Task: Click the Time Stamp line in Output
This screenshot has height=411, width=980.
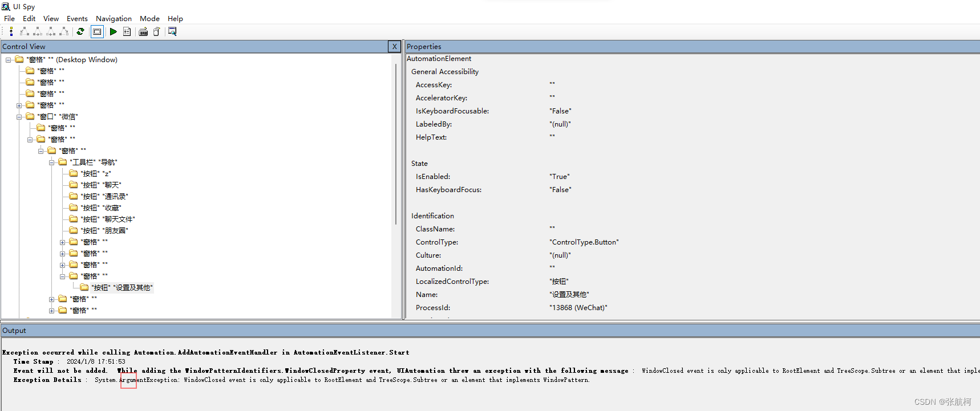Action: pyautogui.click(x=69, y=362)
